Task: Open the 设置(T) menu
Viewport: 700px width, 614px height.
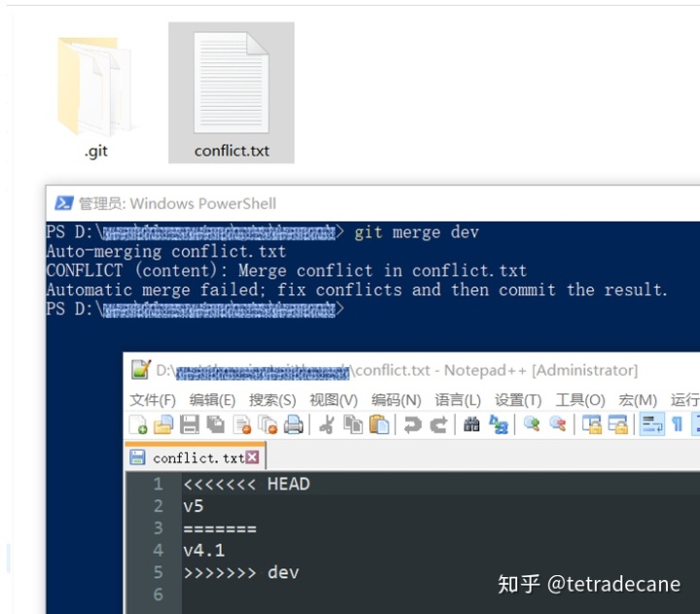Action: (x=518, y=400)
